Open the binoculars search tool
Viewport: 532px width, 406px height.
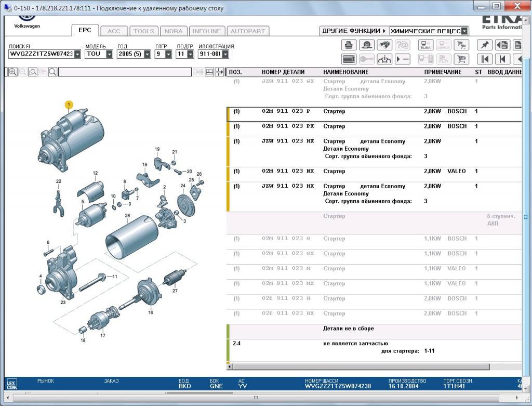point(384,45)
